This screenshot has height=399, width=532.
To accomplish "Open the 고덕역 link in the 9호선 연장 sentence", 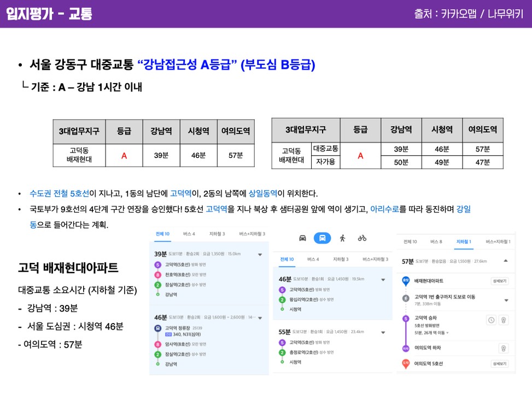I will point(217,209).
